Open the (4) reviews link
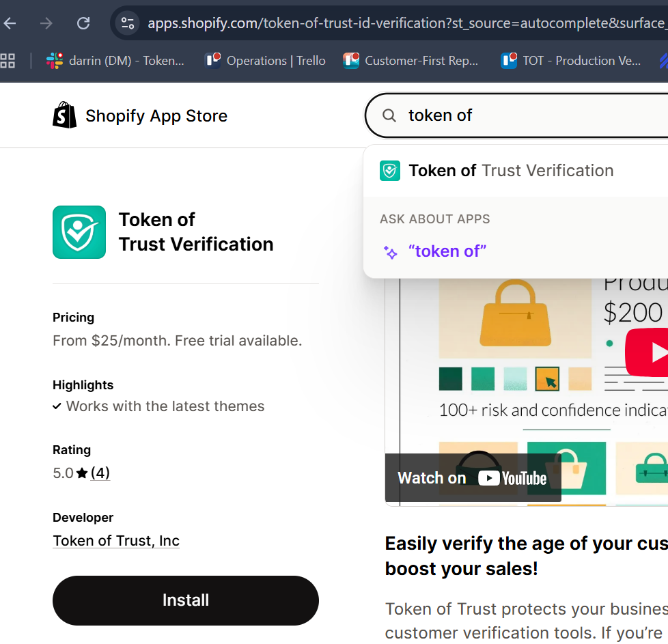 100,473
